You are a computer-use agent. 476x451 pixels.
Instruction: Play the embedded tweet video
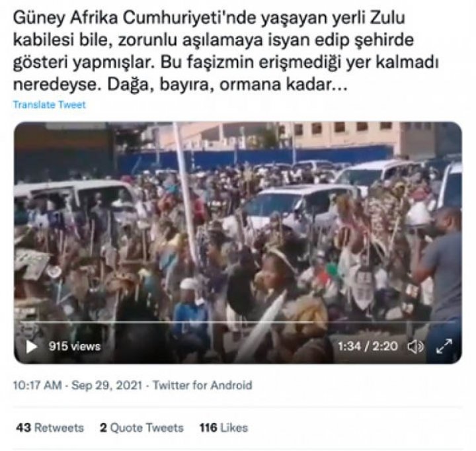click(x=31, y=347)
